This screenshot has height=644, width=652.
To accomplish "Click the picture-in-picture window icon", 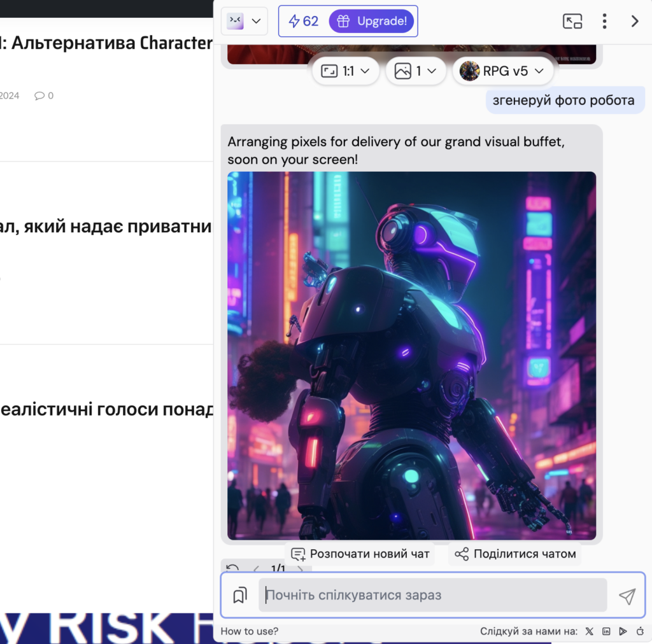I will click(x=572, y=21).
